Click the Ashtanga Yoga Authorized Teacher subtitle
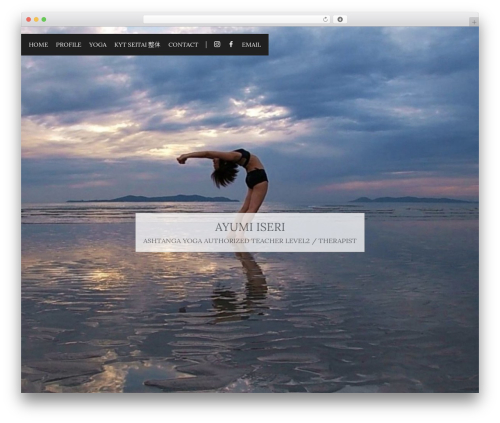 [250, 241]
